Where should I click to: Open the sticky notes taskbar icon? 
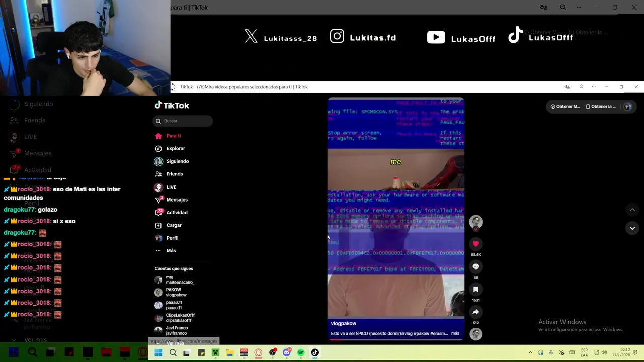tap(201, 353)
